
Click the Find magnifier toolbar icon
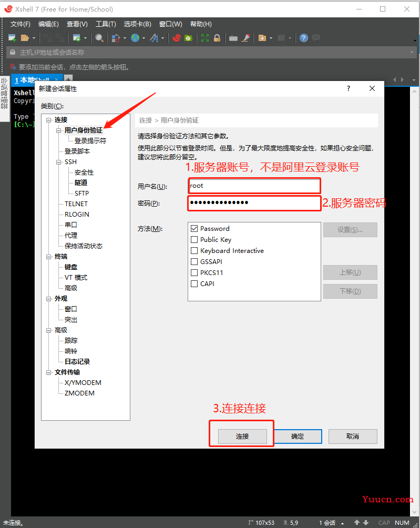(99, 38)
